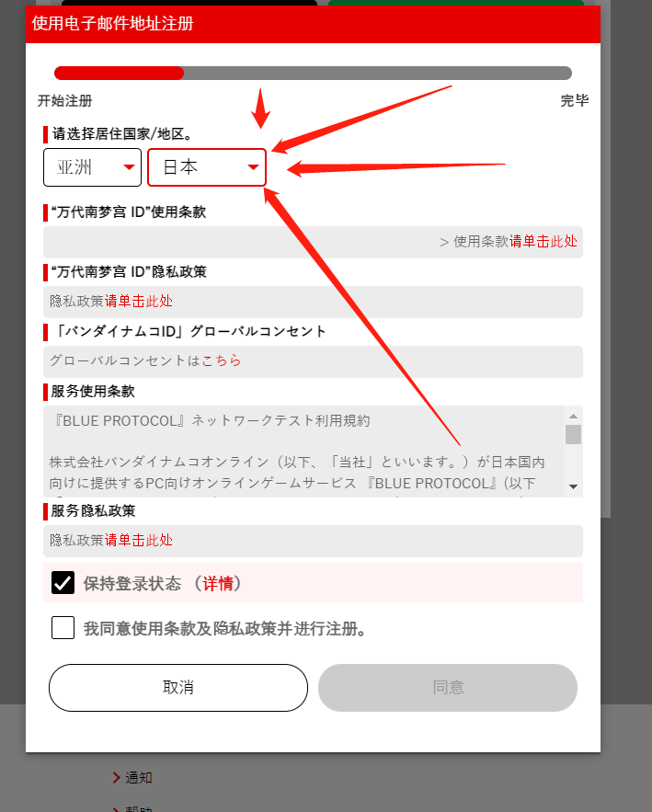Click the 同意 button
Image resolution: width=652 pixels, height=812 pixels.
(448, 688)
